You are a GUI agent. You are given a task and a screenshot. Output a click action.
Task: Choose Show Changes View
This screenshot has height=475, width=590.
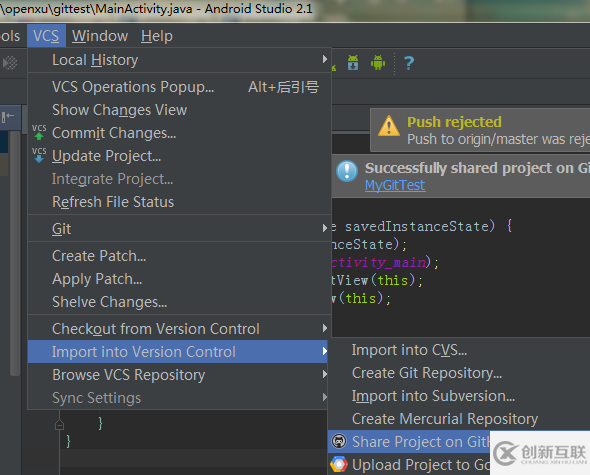[179, 110]
